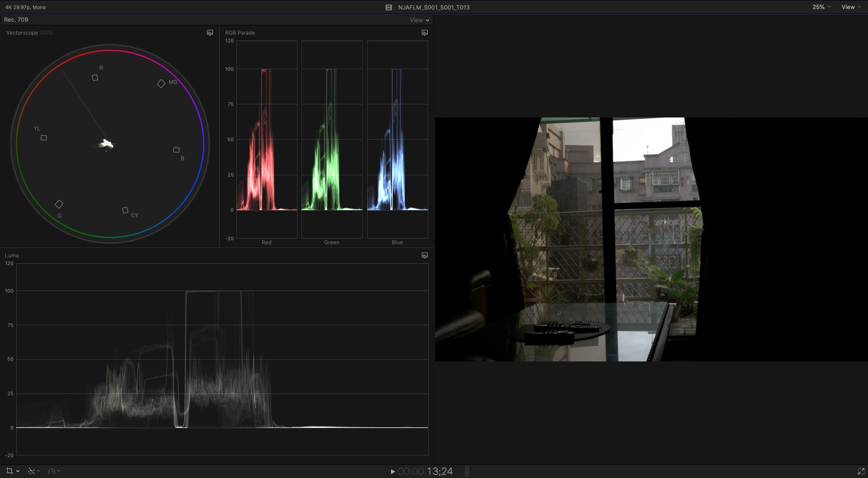Click the audio meter bar beside timecode
This screenshot has height=478, width=868.
(x=467, y=472)
